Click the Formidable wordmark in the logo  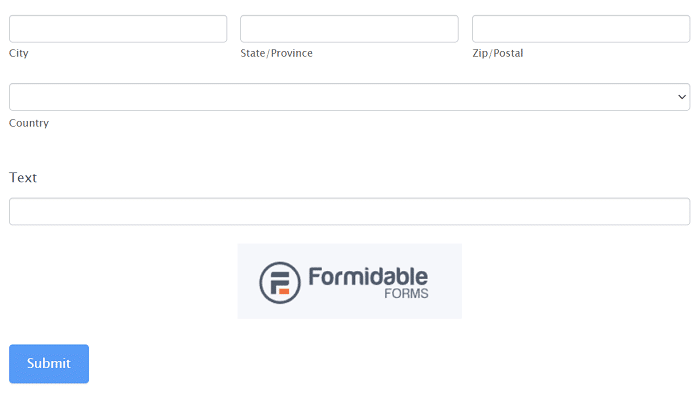coord(368,277)
